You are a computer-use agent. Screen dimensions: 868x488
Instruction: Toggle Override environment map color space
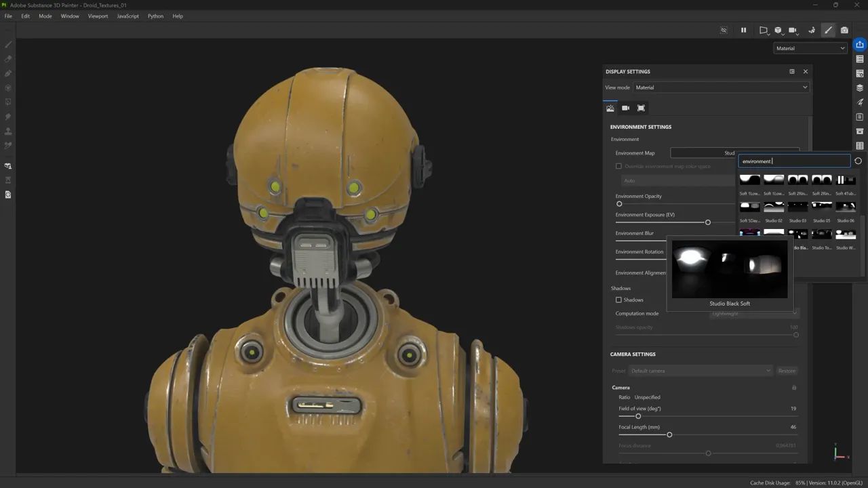pyautogui.click(x=618, y=166)
